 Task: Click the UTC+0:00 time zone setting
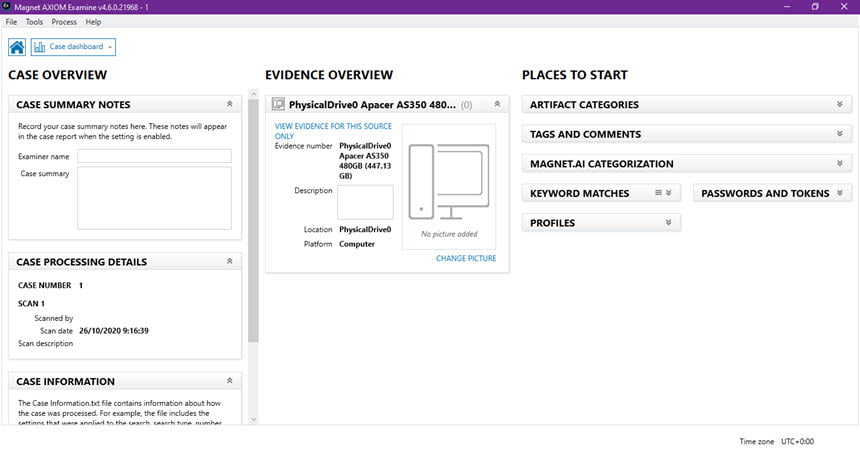pyautogui.click(x=797, y=442)
